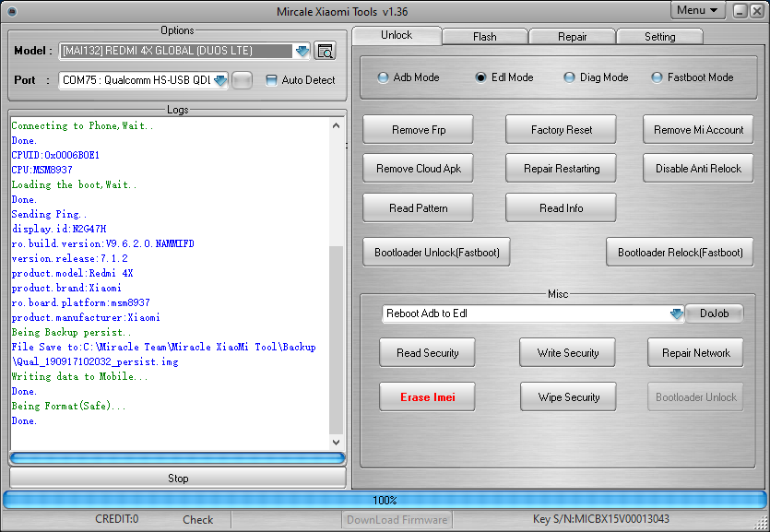Click the Write Security button
The height and width of the screenshot is (532, 770).
point(568,353)
